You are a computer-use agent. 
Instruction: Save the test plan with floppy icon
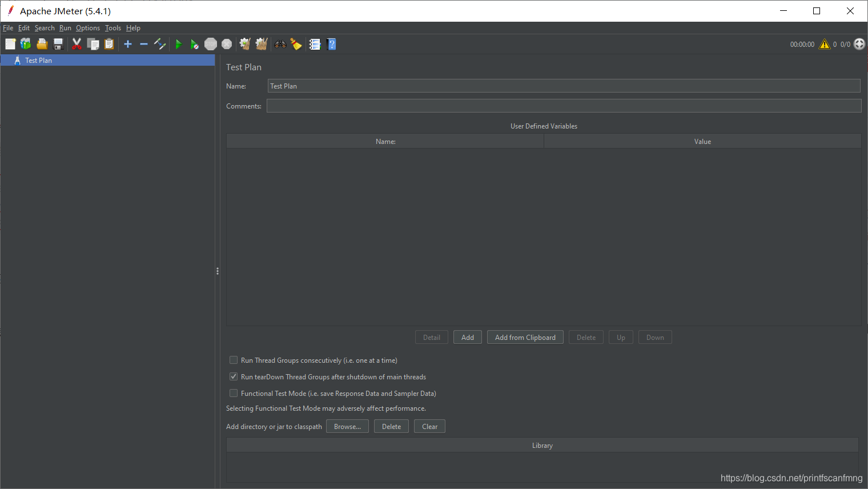58,44
